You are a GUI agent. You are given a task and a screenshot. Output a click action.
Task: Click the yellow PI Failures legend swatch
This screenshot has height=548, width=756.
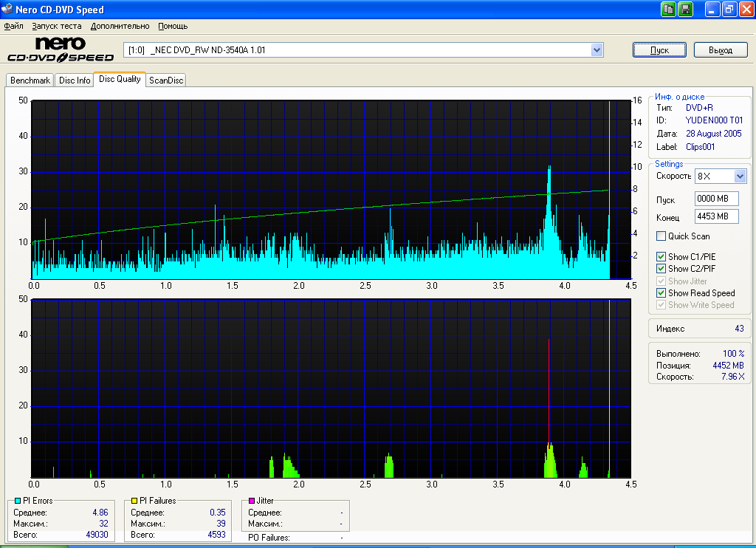[134, 501]
